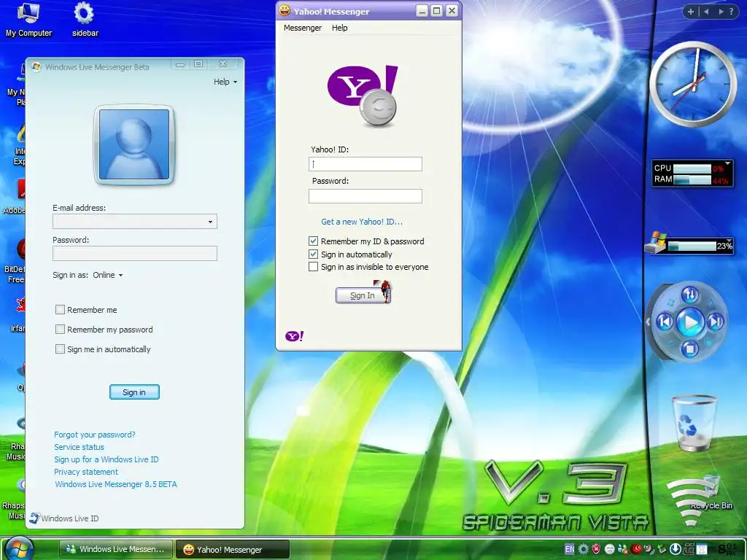Open the Help menu in Yahoo Messenger
Viewport: 747px width, 560px height.
point(340,28)
